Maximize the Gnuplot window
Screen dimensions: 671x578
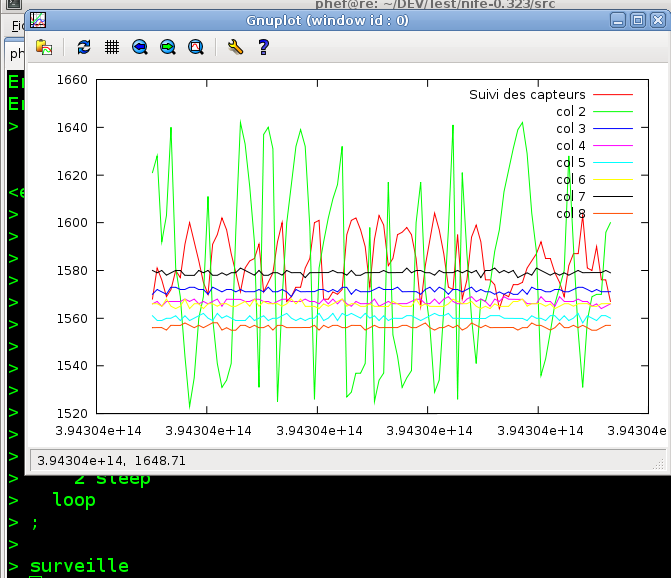click(x=637, y=19)
